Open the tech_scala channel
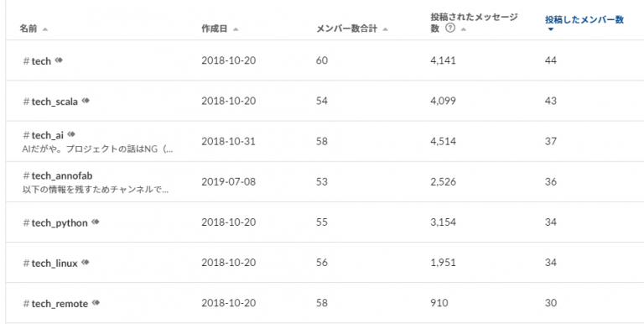Image resolution: width=644 pixels, height=324 pixels. (55, 102)
